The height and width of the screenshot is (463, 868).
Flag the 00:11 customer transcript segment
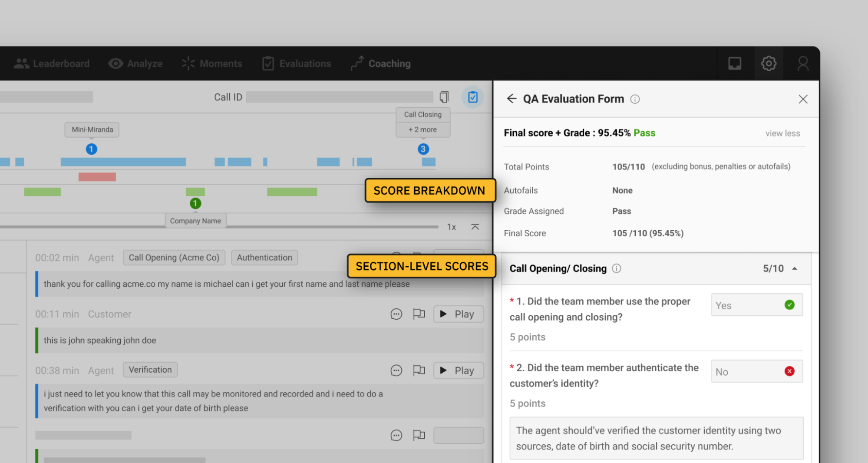click(x=419, y=314)
